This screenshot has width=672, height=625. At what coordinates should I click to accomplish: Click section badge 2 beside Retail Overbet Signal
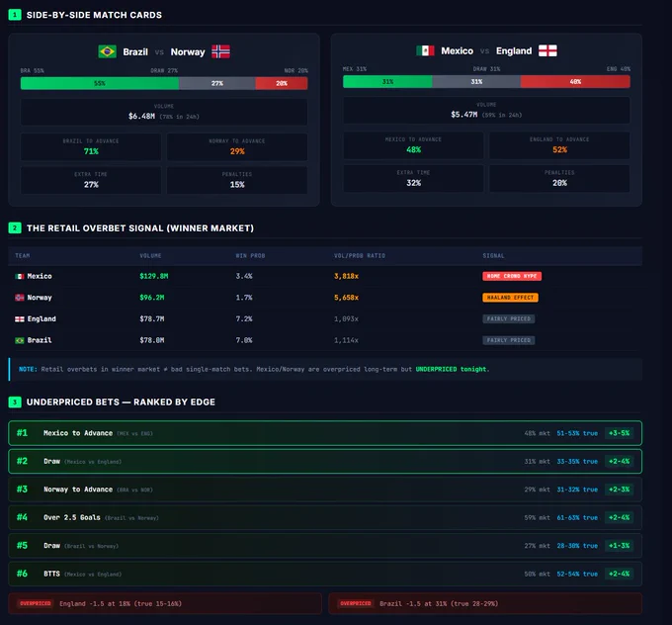click(15, 228)
